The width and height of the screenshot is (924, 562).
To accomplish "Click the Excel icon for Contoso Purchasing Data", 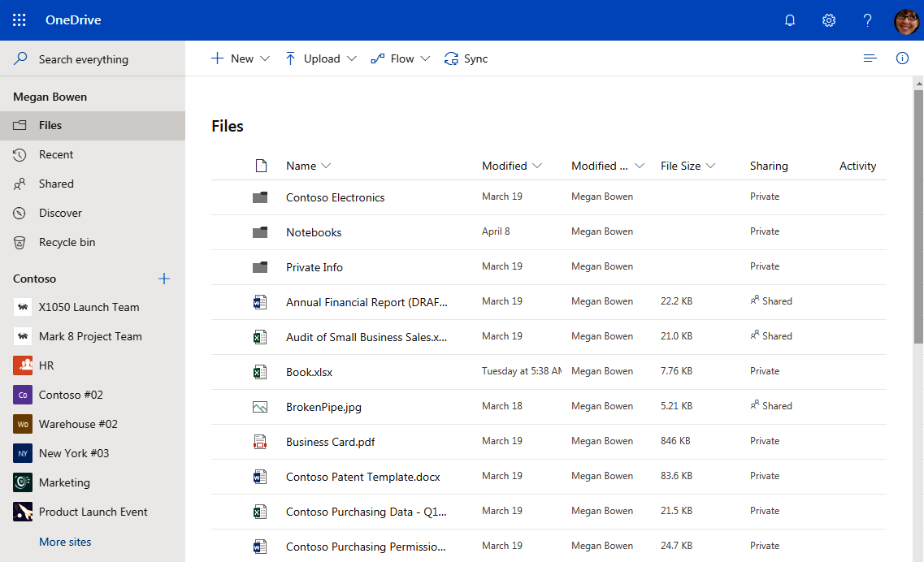I will coord(260,512).
